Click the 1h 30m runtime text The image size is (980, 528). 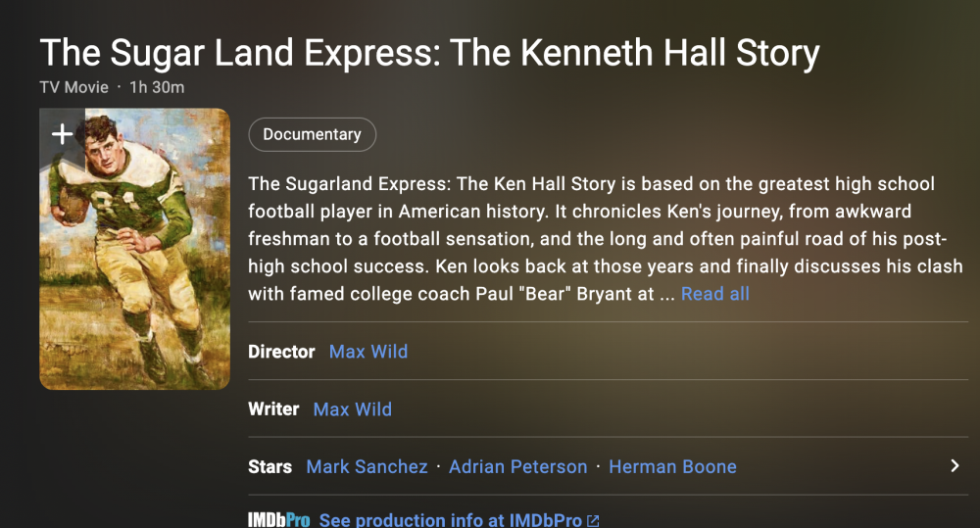pyautogui.click(x=157, y=87)
